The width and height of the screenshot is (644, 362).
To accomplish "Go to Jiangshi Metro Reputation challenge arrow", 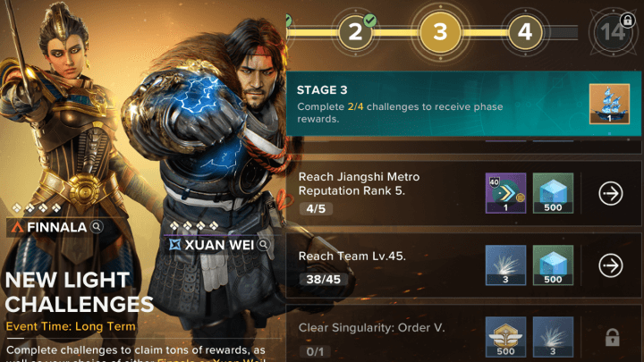I will [611, 193].
